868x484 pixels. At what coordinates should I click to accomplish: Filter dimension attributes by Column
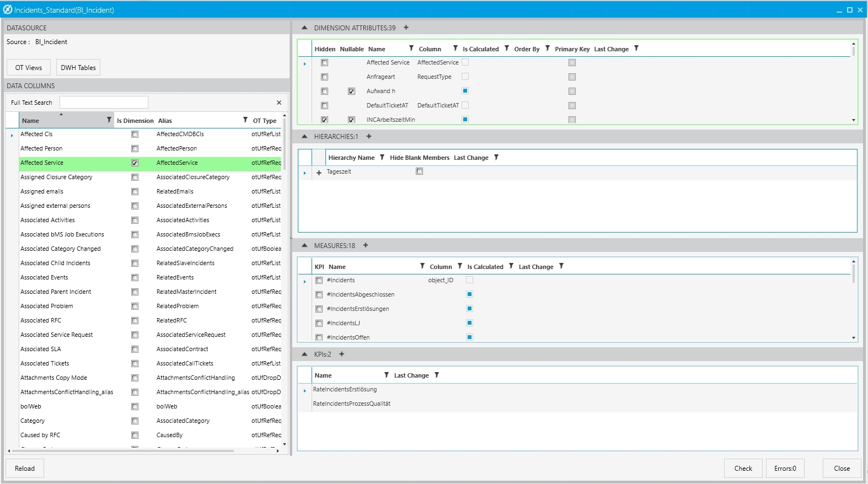pyautogui.click(x=456, y=49)
